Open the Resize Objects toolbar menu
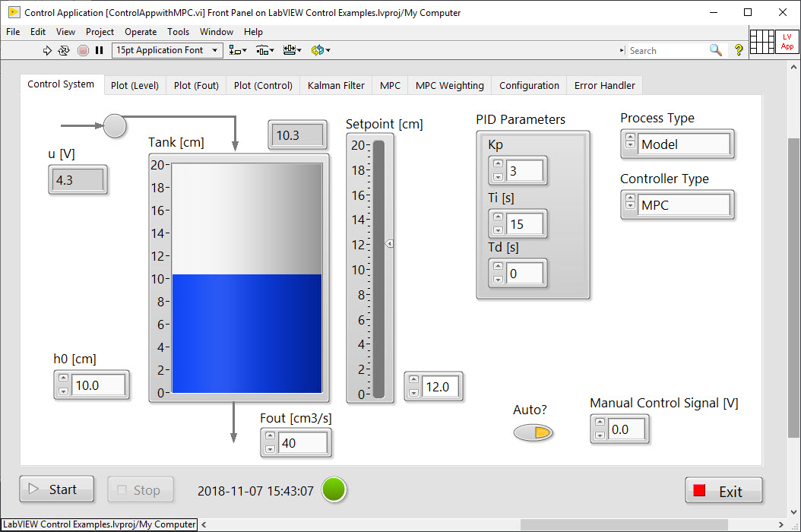801x532 pixels. tap(292, 50)
